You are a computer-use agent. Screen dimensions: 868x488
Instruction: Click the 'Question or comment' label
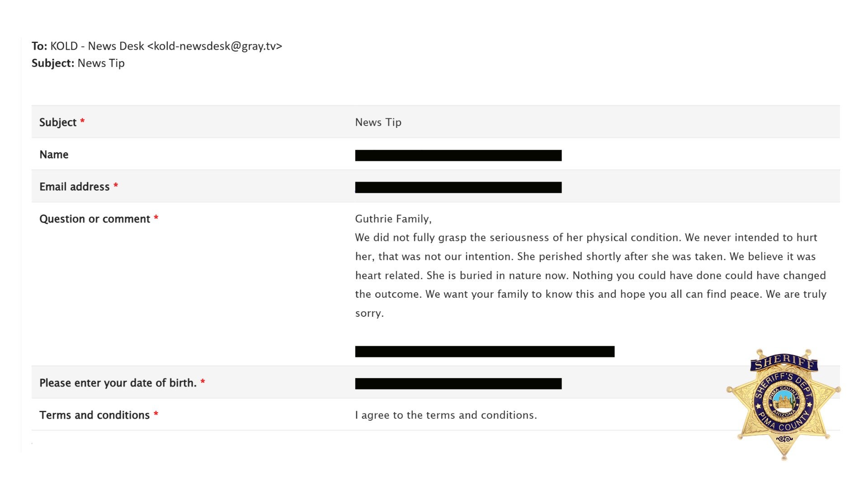[94, 219]
